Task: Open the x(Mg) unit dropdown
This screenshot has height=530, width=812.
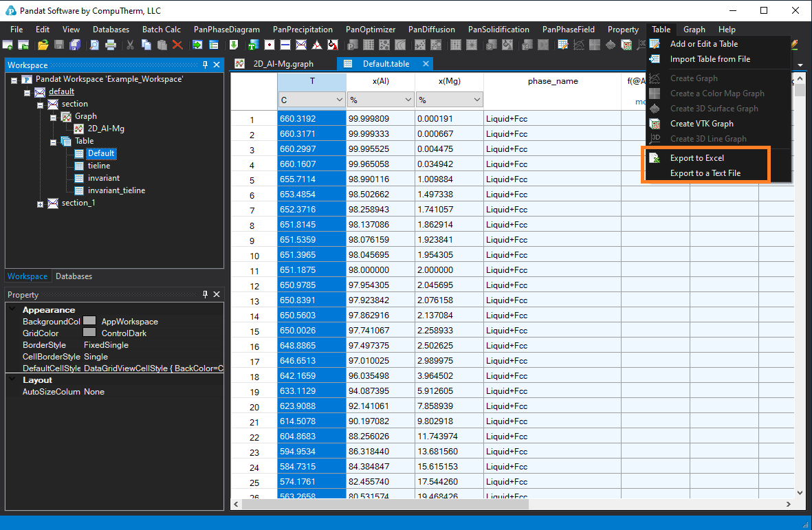Action: 476,100
